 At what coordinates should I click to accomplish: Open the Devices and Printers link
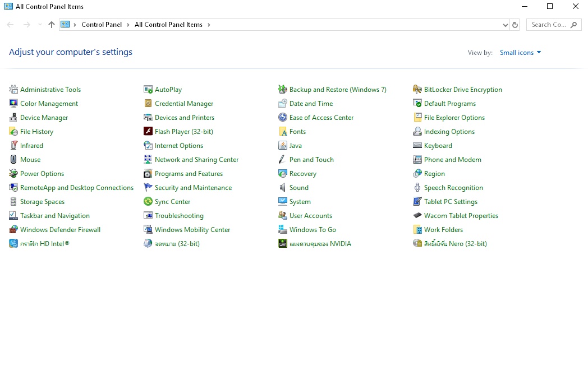(185, 117)
